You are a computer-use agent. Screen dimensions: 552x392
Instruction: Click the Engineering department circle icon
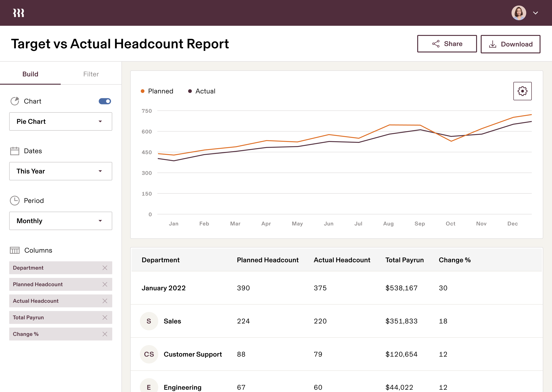(x=149, y=387)
